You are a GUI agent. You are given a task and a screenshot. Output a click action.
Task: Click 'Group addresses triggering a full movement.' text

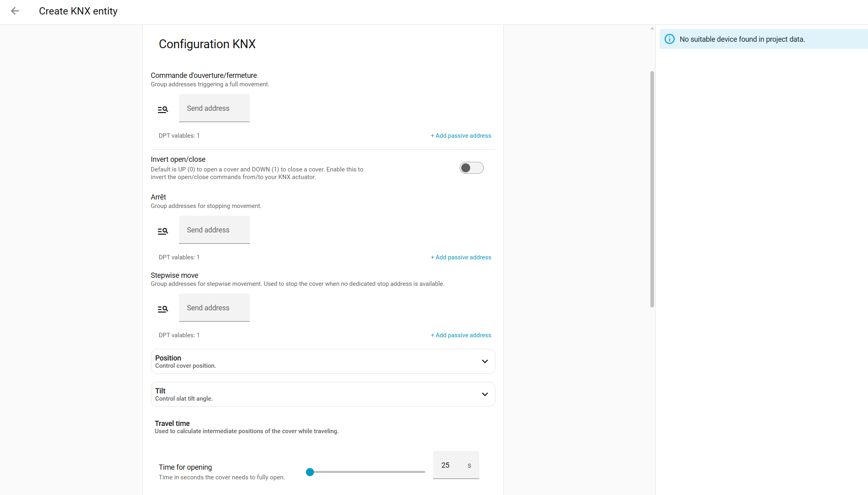point(210,84)
